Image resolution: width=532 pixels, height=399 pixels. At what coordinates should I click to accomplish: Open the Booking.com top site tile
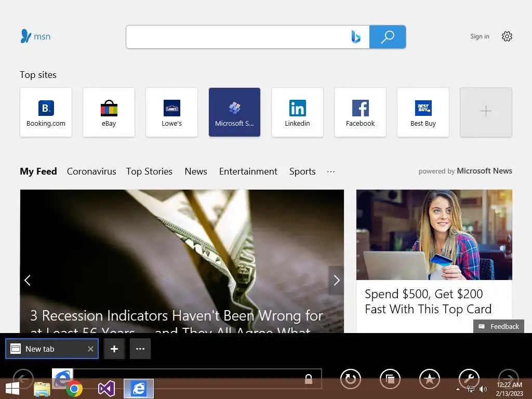click(46, 112)
